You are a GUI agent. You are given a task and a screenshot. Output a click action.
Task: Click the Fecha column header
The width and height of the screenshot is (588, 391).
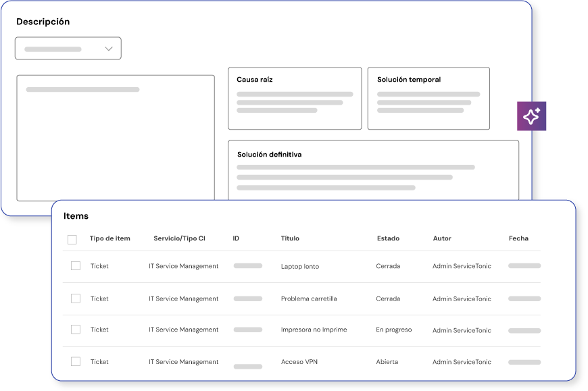(x=518, y=238)
